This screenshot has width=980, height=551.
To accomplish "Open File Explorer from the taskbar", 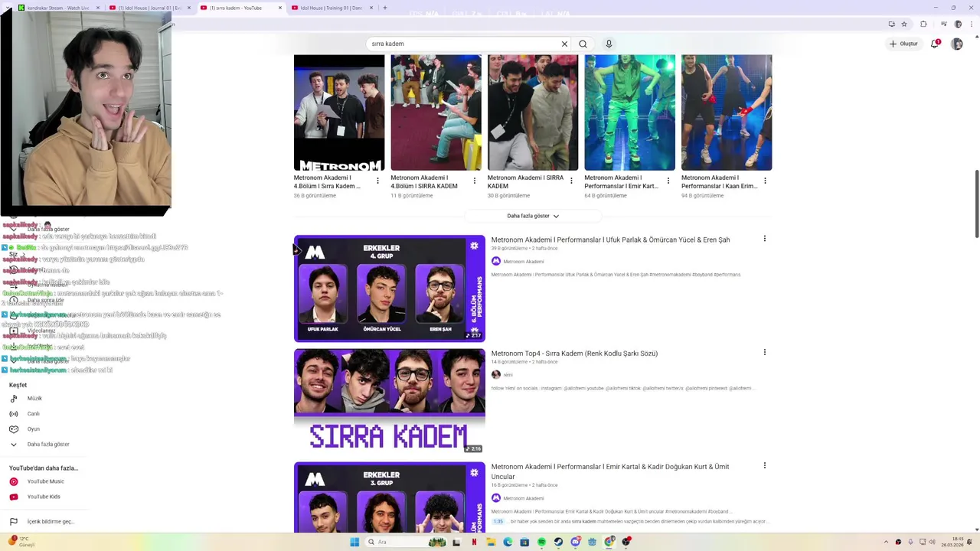I will click(491, 542).
